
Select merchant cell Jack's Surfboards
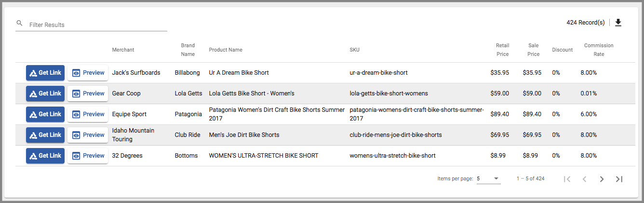point(136,73)
